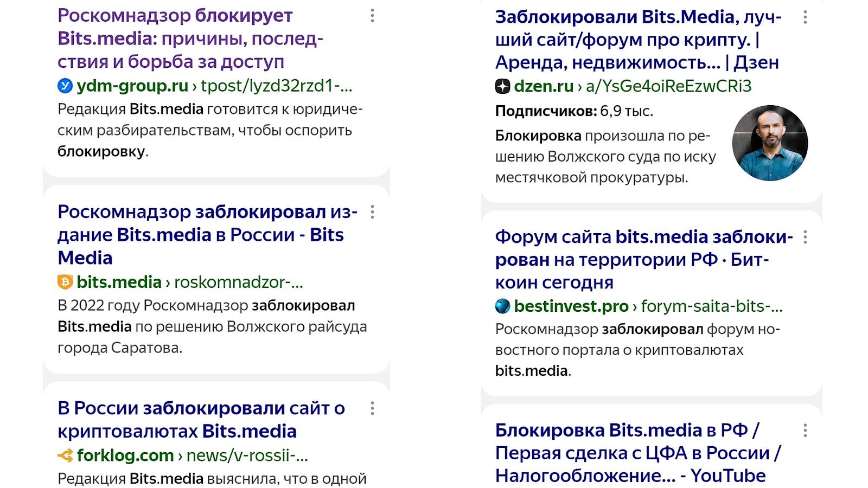Click the dzen.ru star favicon

503,86
